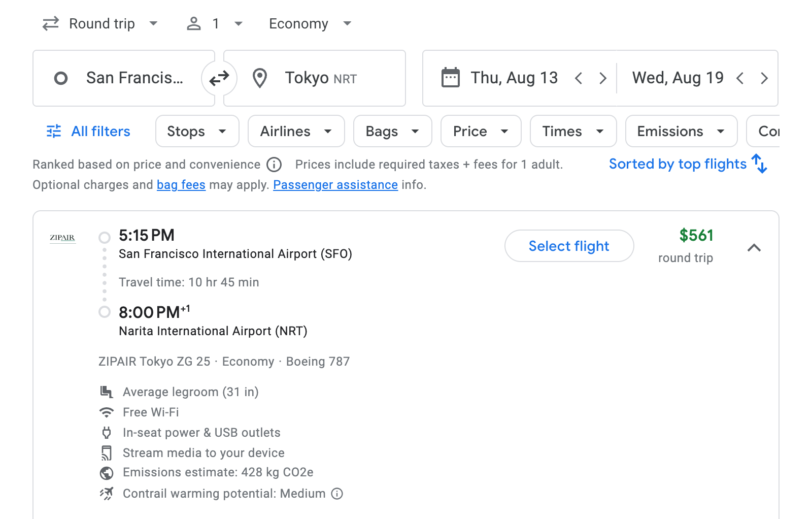Click the ranking info circle icon
The image size is (812, 519).
click(274, 165)
